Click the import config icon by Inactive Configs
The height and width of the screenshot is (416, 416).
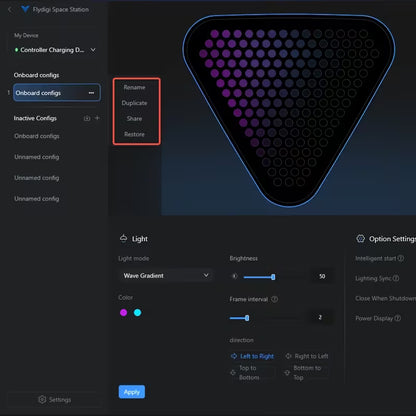pos(87,118)
